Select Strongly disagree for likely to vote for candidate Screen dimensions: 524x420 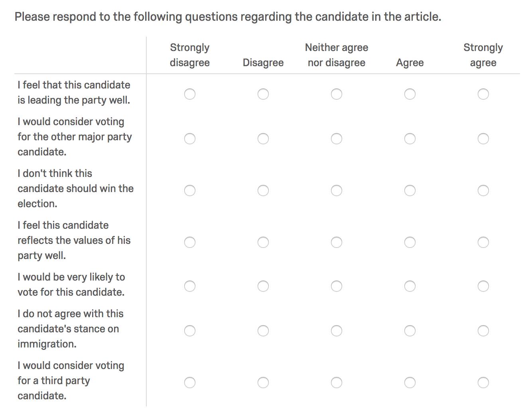190,286
